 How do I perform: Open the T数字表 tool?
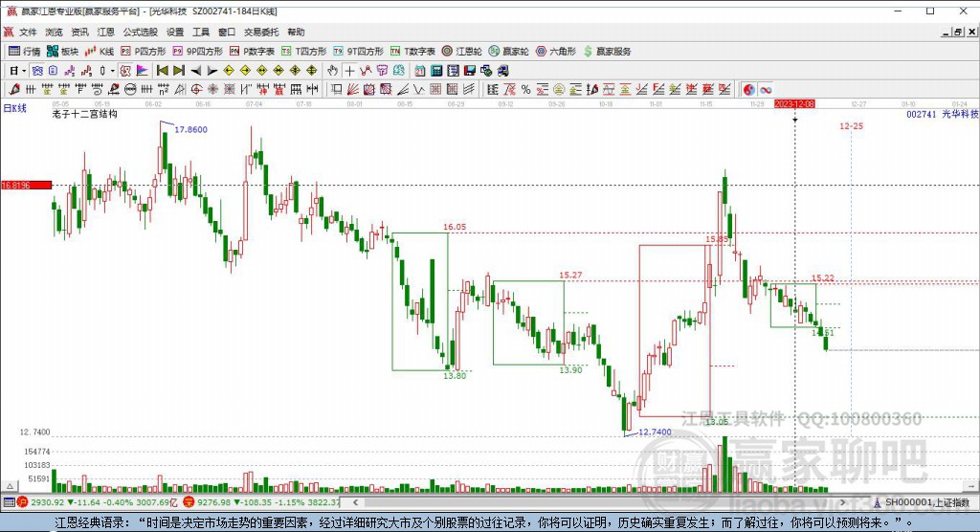pyautogui.click(x=412, y=52)
